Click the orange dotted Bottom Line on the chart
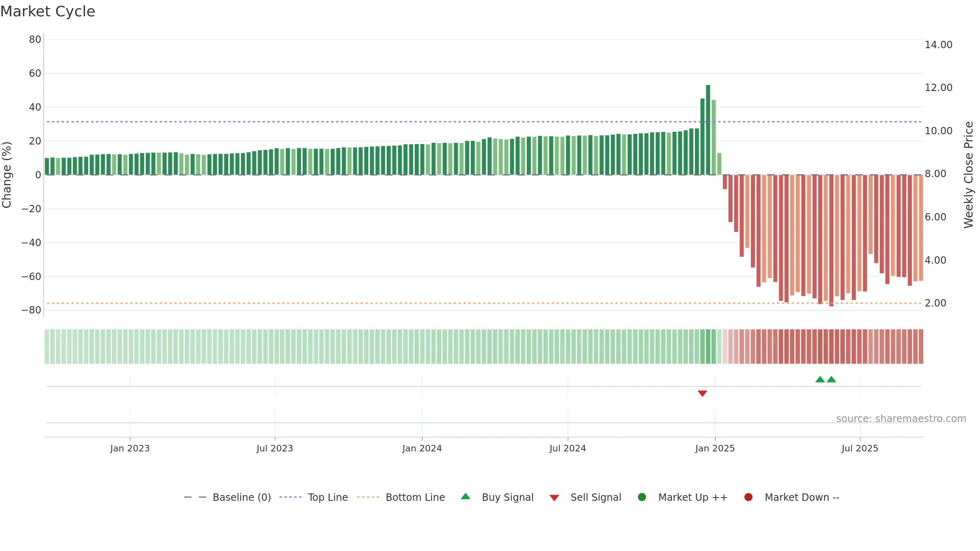 [484, 303]
